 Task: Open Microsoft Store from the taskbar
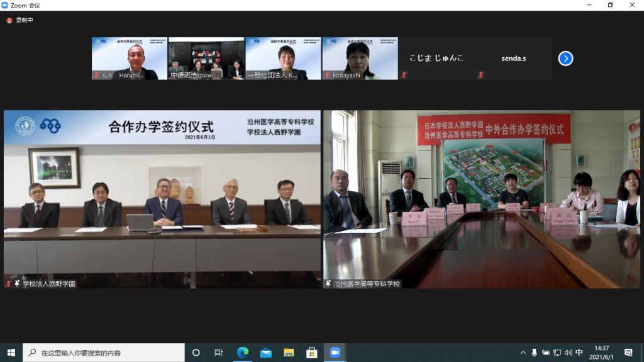pos(311,353)
